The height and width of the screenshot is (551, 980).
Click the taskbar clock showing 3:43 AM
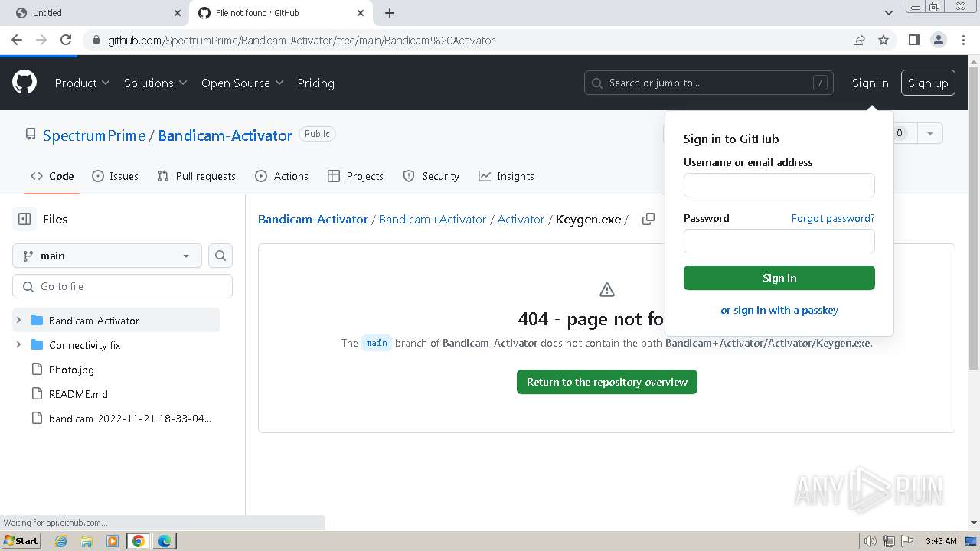pyautogui.click(x=941, y=541)
